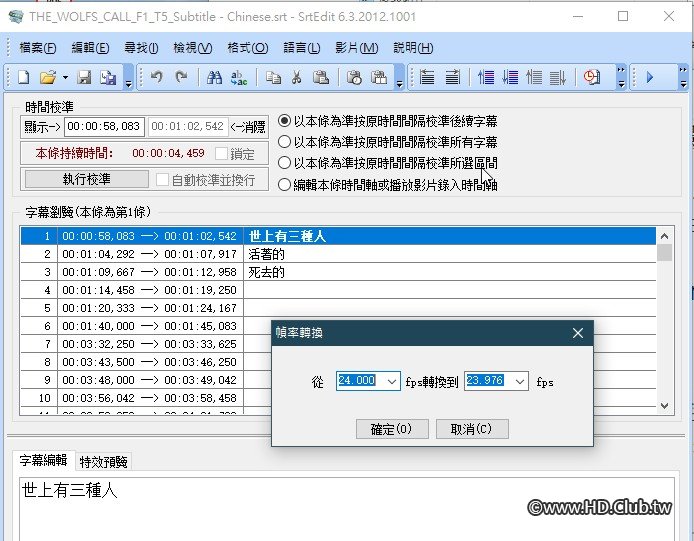Open the 格式(O) menu
This screenshot has height=541, width=694.
pyautogui.click(x=247, y=47)
